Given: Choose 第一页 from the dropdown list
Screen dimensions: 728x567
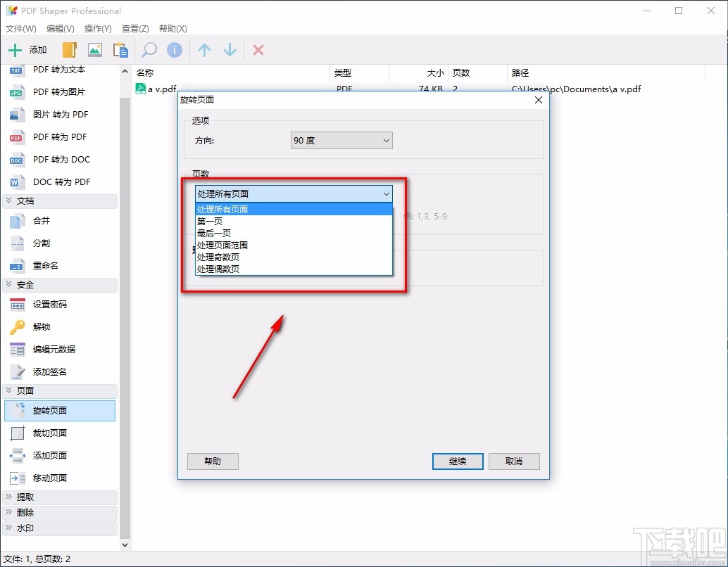Looking at the screenshot, I should point(294,222).
